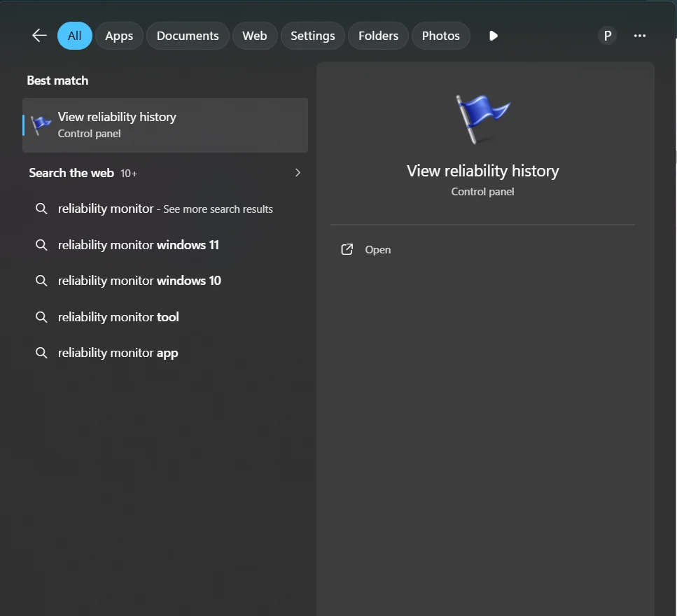The width and height of the screenshot is (677, 616).
Task: Switch to the Folders filter tab
Action: (378, 36)
